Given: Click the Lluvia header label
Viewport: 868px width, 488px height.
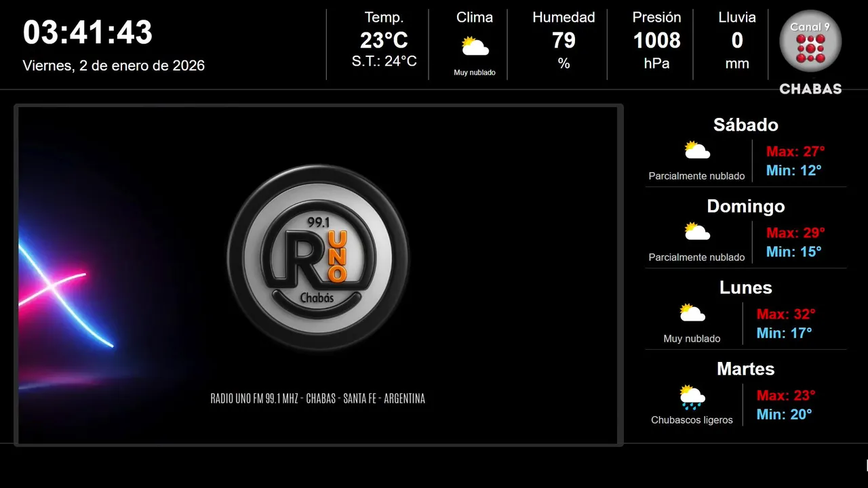Looking at the screenshot, I should pos(737,18).
